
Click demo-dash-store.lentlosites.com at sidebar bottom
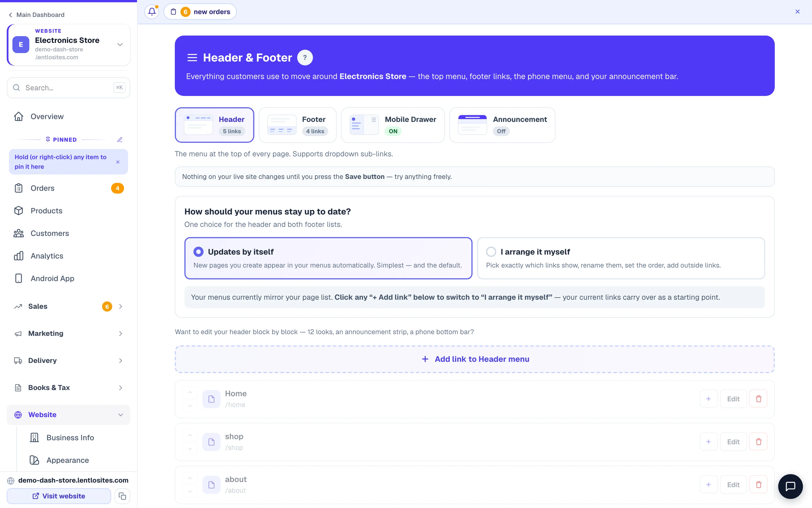73,480
